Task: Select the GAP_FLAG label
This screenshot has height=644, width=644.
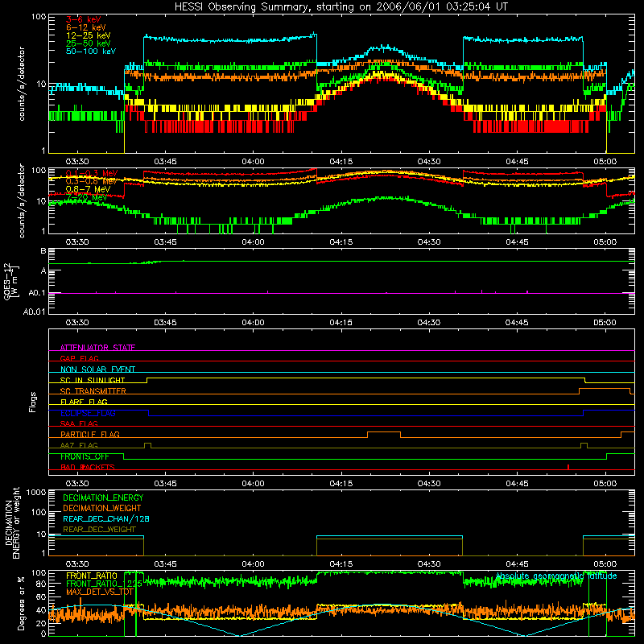Action: pyautogui.click(x=80, y=358)
